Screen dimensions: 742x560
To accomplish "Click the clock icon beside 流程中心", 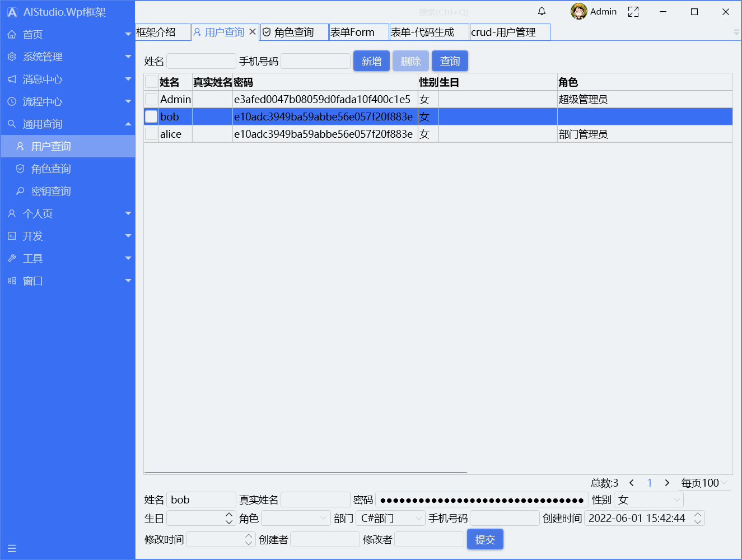I will click(12, 101).
